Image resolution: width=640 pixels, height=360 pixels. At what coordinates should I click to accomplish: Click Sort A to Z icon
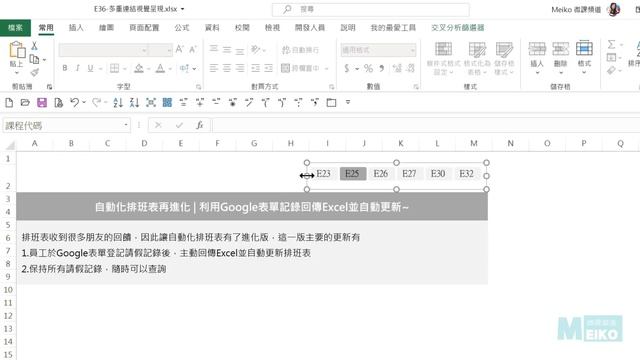(118, 103)
